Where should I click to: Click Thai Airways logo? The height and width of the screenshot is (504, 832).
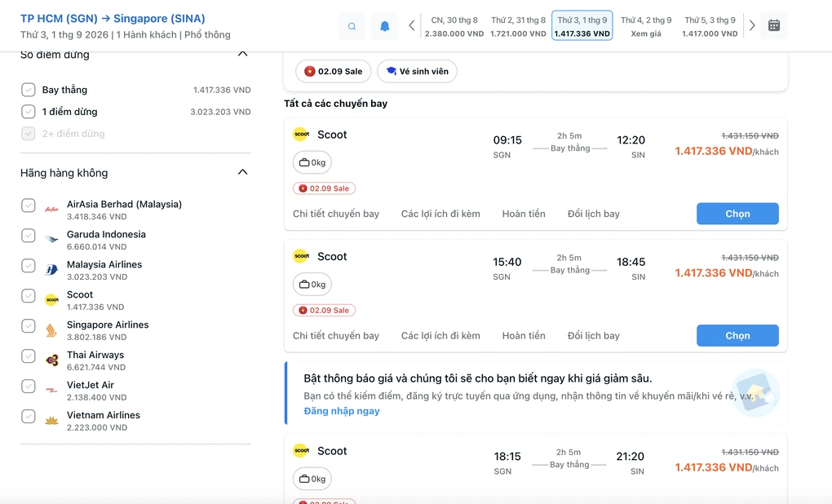pyautogui.click(x=51, y=360)
